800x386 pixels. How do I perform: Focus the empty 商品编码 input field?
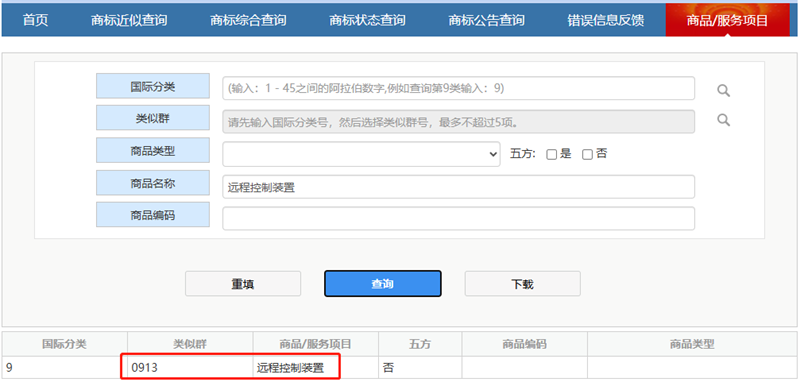point(458,218)
